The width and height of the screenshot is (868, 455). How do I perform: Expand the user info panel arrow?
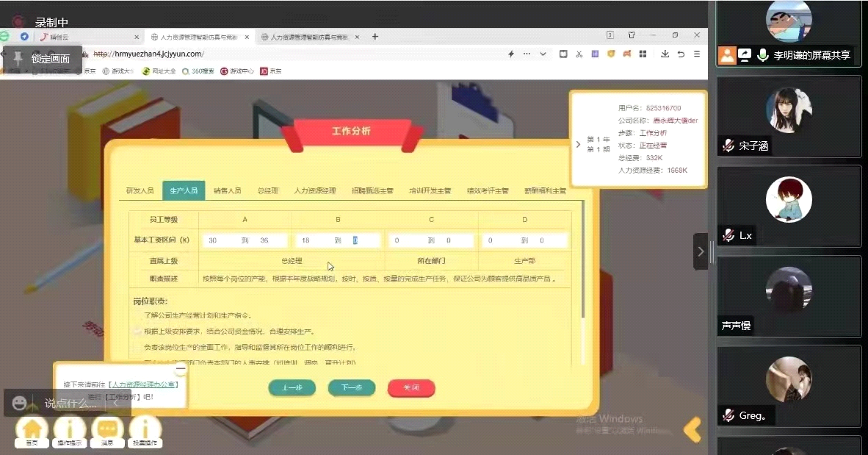578,144
